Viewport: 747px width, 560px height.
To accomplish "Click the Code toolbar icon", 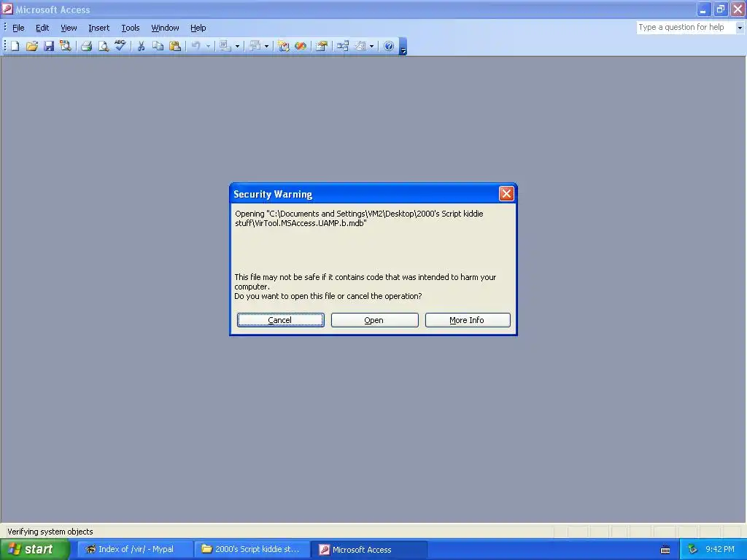I will (284, 46).
